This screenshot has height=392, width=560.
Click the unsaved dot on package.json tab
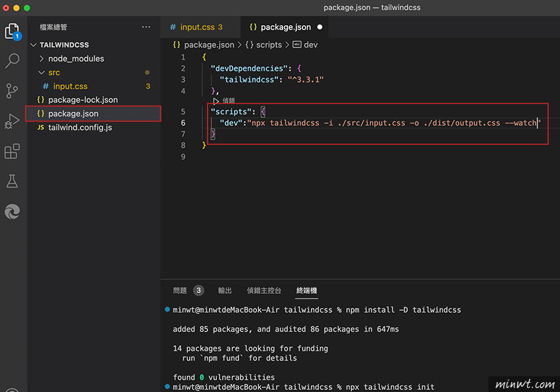pyautogui.click(x=320, y=27)
